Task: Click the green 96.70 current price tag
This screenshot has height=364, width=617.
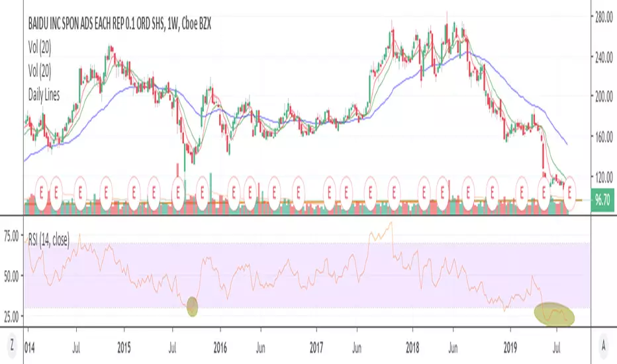Action: tap(602, 200)
